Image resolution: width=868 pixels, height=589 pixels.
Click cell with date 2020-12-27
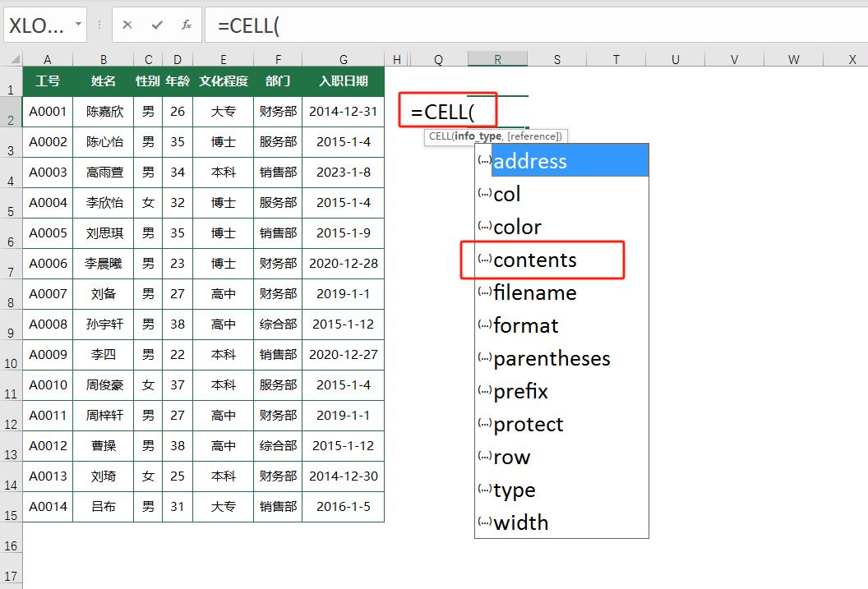click(344, 355)
